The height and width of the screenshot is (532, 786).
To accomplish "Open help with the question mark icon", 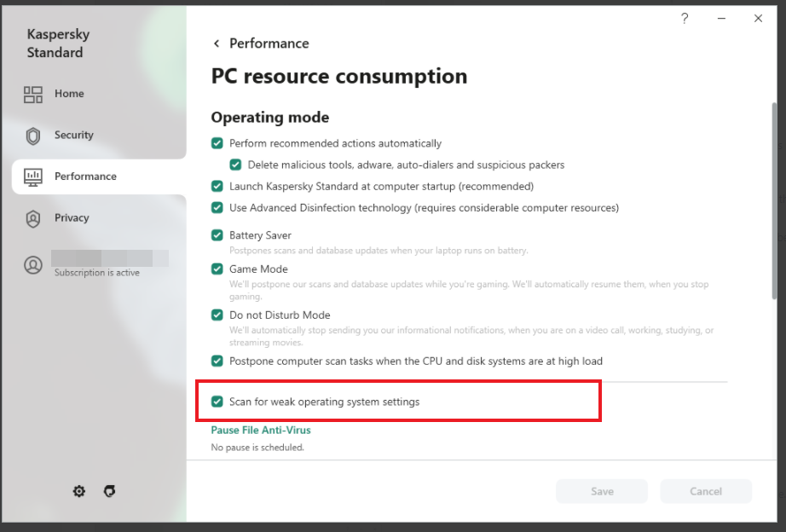I will 685,19.
